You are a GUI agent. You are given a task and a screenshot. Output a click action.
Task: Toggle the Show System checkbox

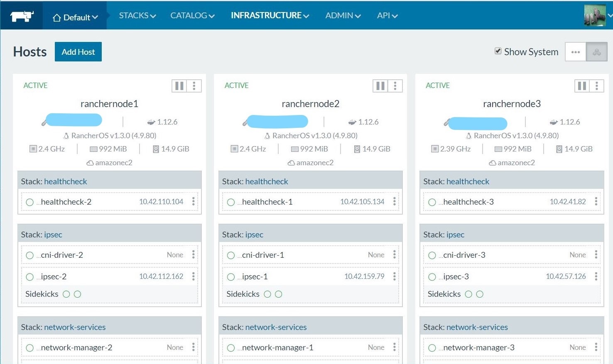coord(498,51)
